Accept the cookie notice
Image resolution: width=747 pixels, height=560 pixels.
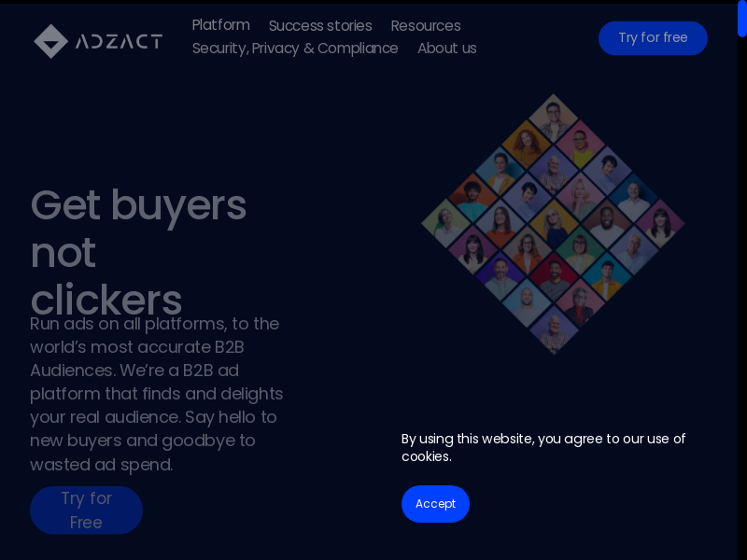[x=435, y=504]
